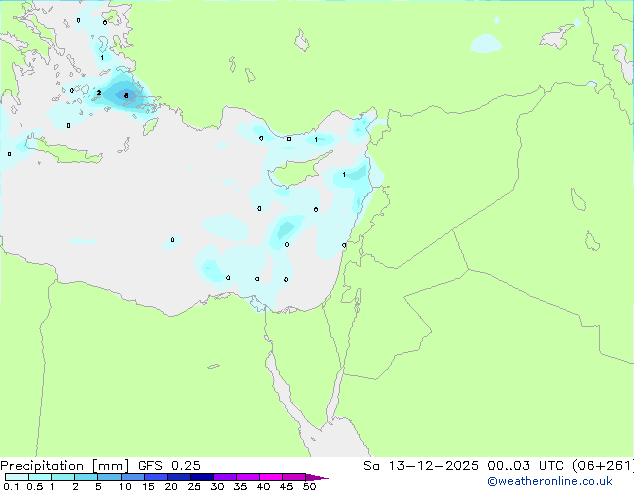Click the legend label "30"
The height and width of the screenshot is (490, 634).
tap(217, 486)
